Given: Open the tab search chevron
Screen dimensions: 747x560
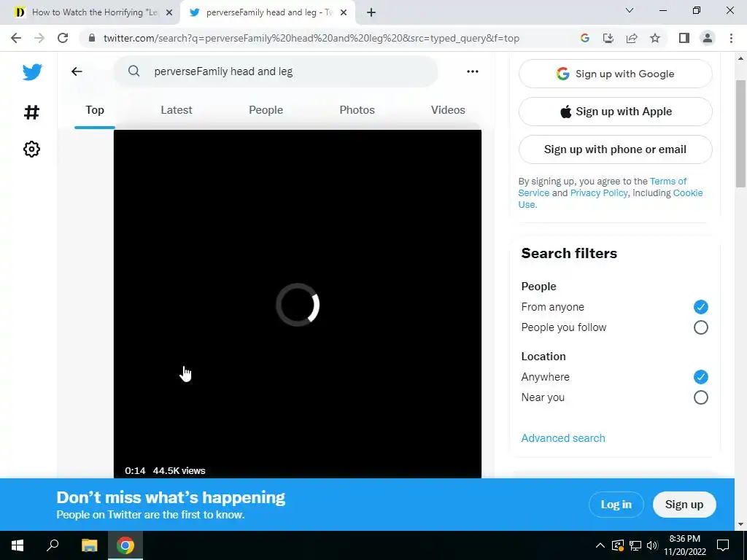Looking at the screenshot, I should point(630,10).
